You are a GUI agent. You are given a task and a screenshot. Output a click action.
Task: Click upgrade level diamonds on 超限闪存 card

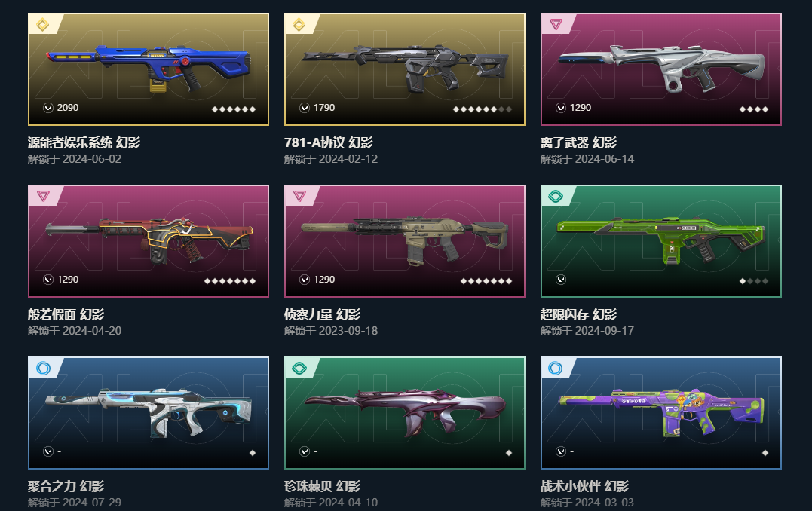pyautogui.click(x=753, y=281)
